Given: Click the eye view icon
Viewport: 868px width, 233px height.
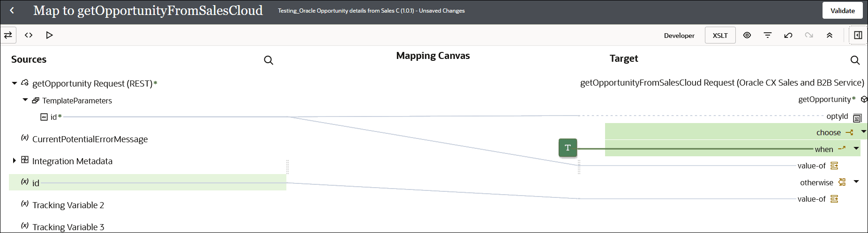Looking at the screenshot, I should (x=747, y=35).
